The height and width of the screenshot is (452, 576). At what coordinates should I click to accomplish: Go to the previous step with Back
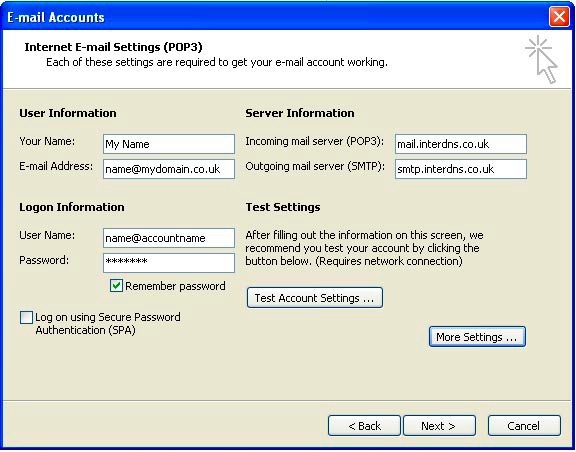tap(364, 426)
